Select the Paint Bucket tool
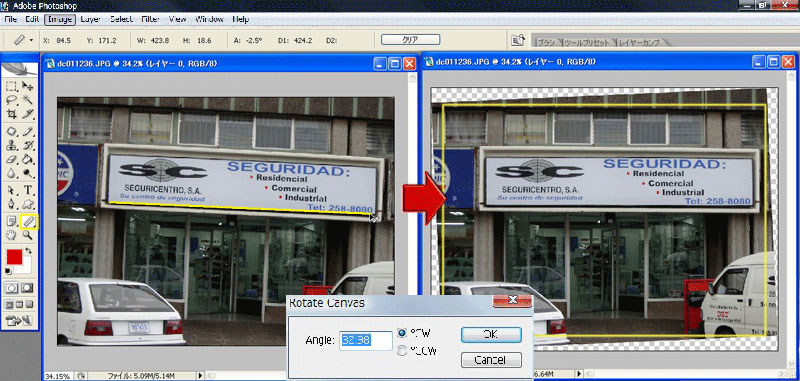 (x=29, y=160)
